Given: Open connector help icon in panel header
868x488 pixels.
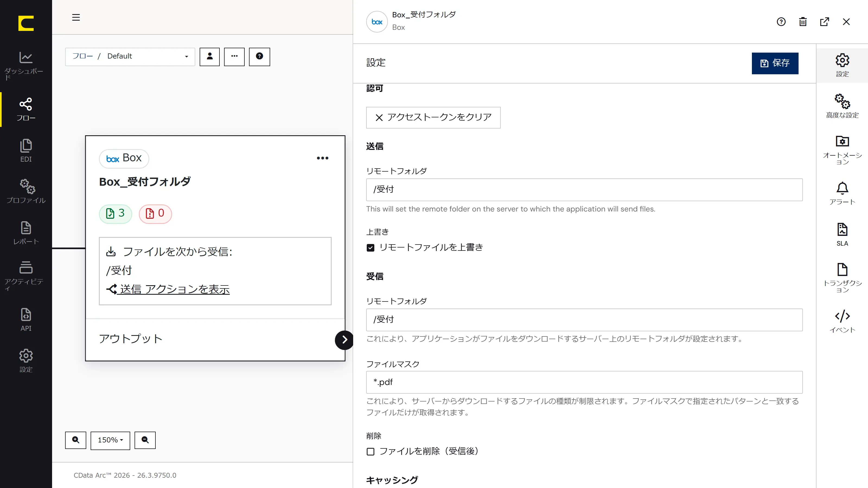Looking at the screenshot, I should tap(781, 22).
